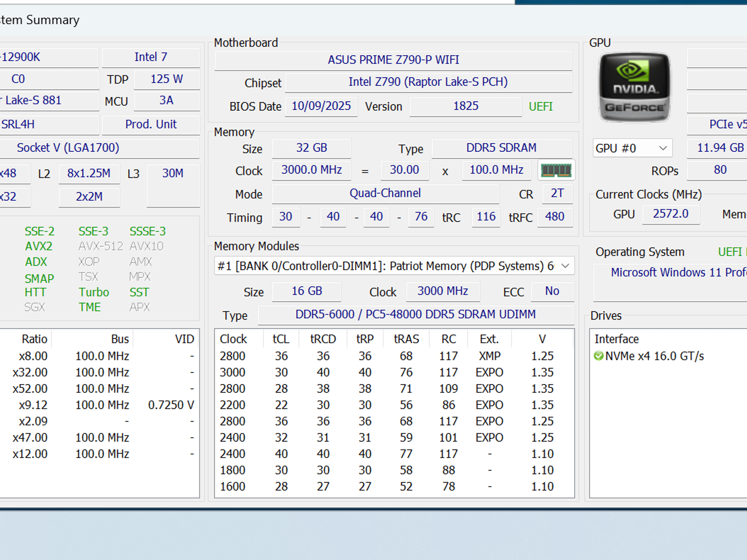Click the memory module chip icon
The image size is (747, 560).
point(556,170)
